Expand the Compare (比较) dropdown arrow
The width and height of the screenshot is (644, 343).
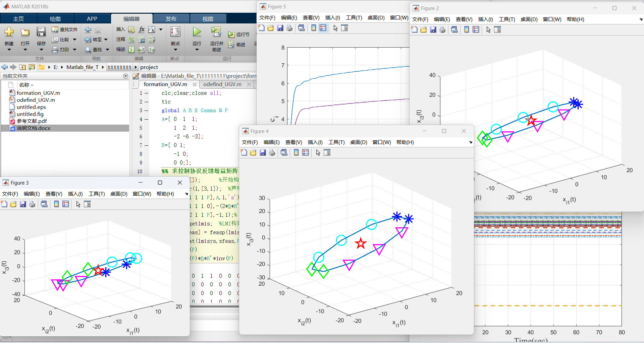coord(74,40)
